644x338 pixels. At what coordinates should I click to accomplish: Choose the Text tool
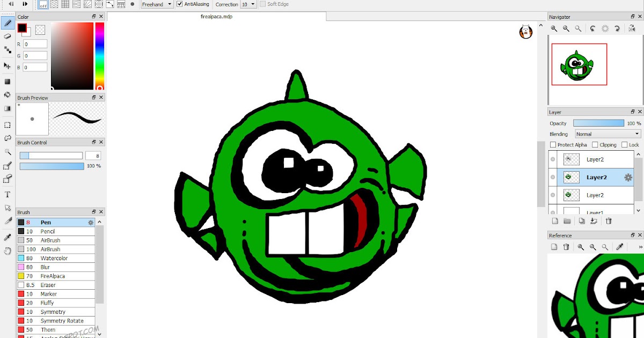click(8, 194)
